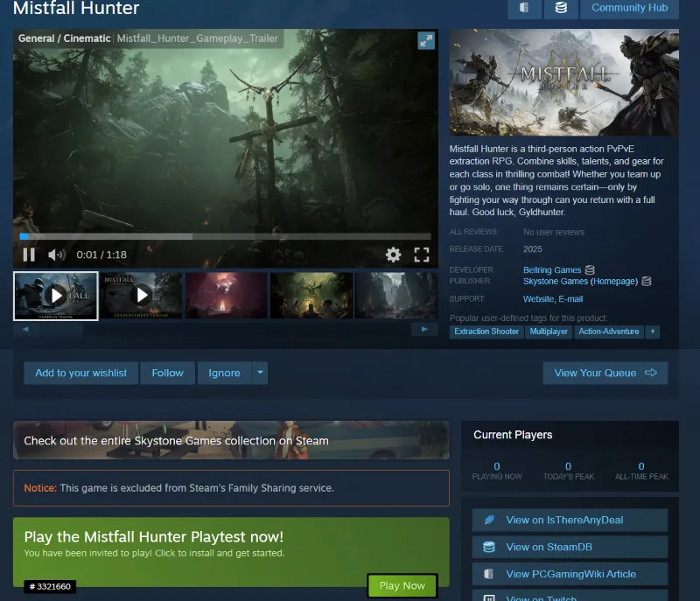Select the gameplay trailer thumbnail
700x601 pixels.
56,296
